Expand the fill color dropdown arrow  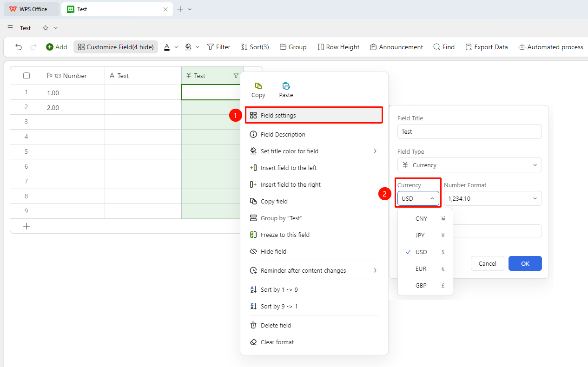click(x=198, y=47)
